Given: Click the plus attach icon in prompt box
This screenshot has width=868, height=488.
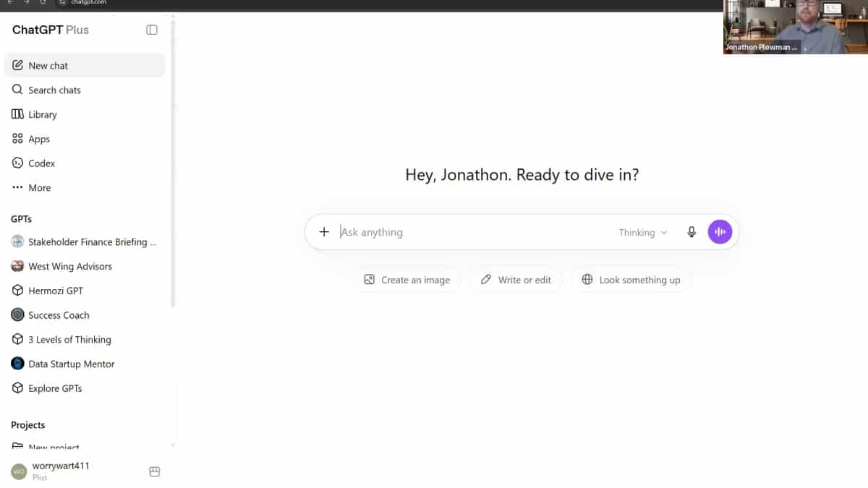Looking at the screenshot, I should (324, 232).
